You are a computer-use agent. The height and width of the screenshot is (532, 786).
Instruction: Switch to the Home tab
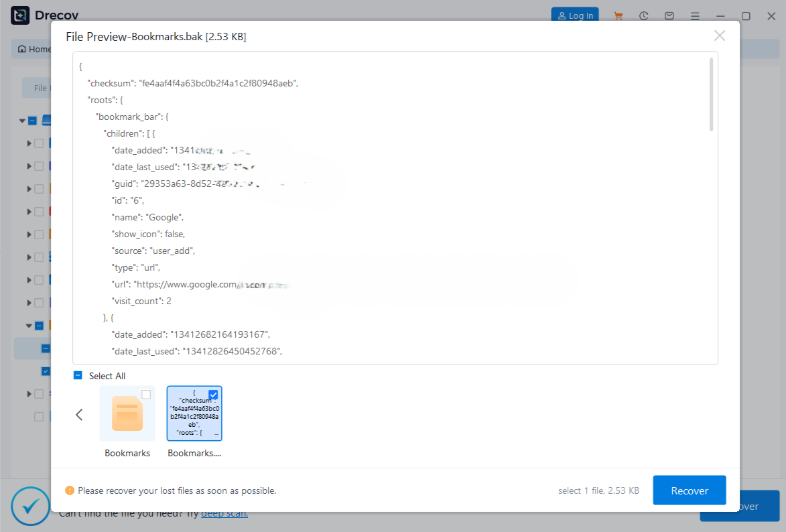pos(33,48)
